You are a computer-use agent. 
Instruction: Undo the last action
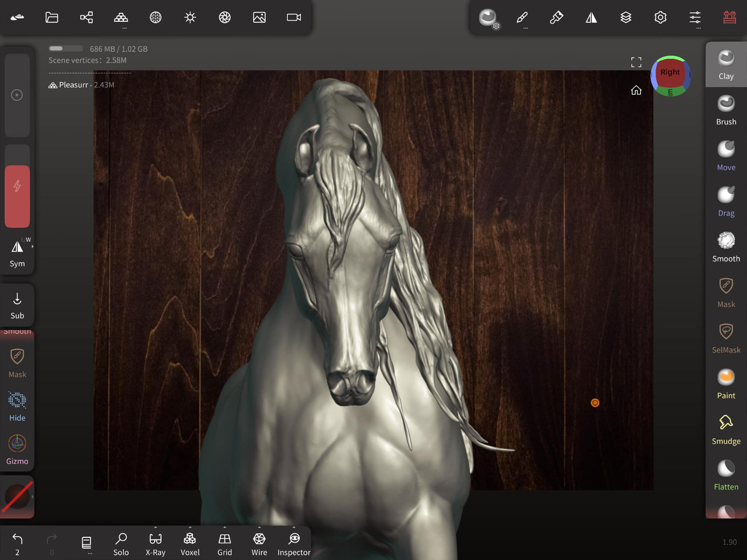click(x=17, y=544)
